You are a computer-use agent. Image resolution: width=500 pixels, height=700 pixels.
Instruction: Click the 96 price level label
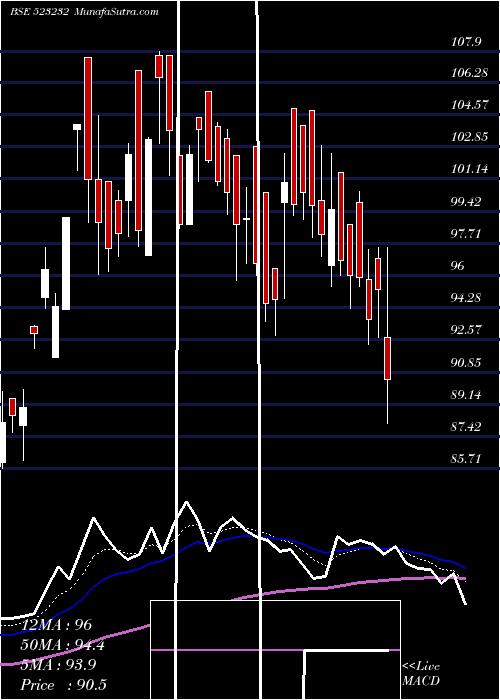point(458,266)
